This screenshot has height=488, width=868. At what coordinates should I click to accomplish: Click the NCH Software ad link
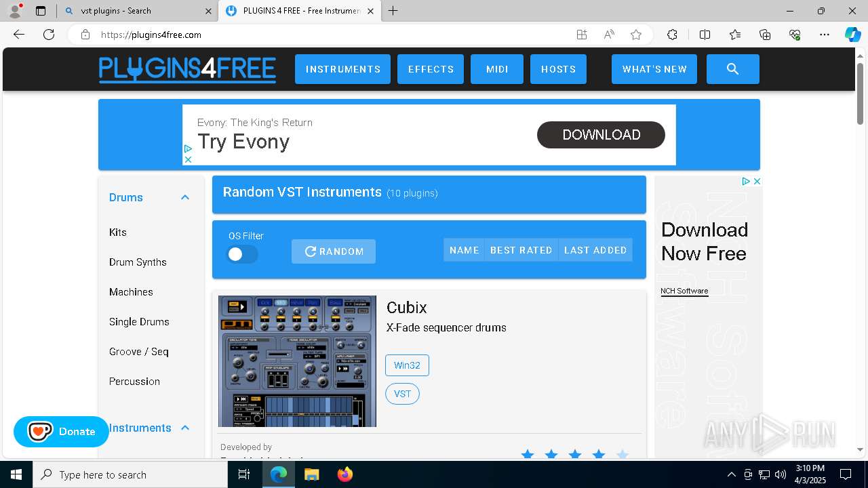pos(684,291)
